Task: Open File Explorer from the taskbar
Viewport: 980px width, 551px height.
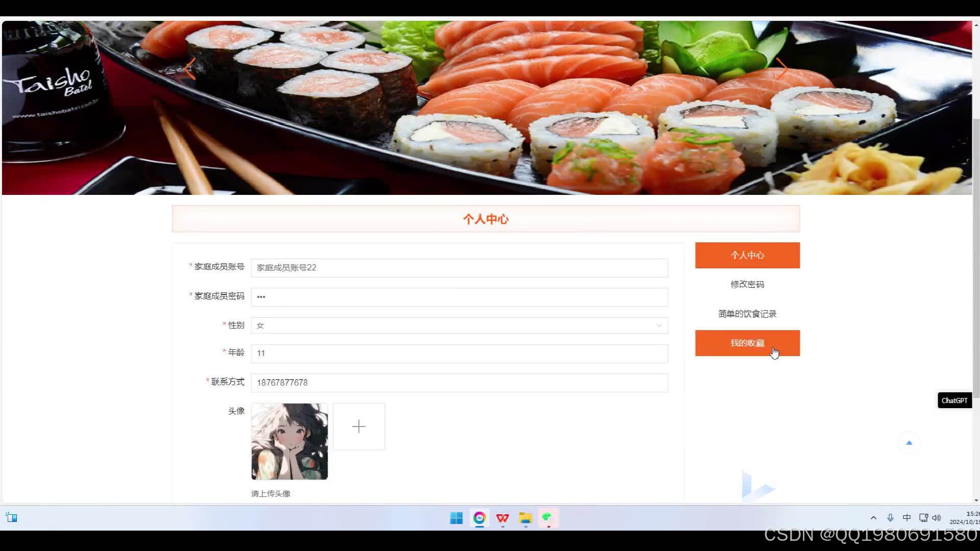Action: click(525, 518)
